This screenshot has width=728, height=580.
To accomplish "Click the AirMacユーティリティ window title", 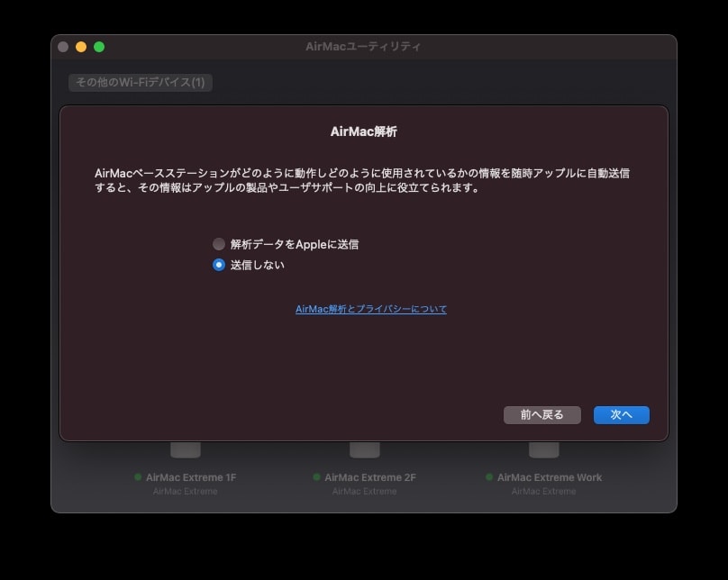I will click(364, 46).
